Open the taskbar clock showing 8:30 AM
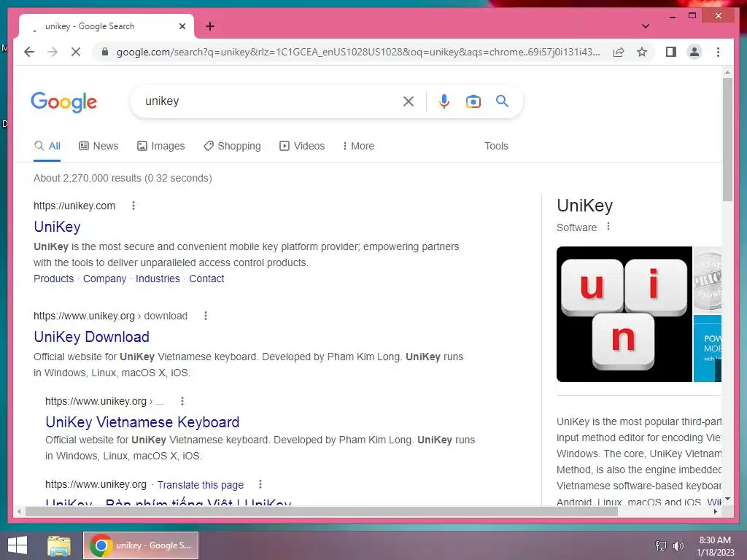 point(715,546)
